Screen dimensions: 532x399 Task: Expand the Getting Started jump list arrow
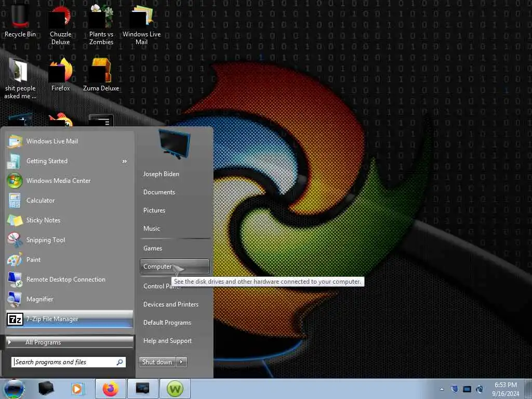(125, 161)
